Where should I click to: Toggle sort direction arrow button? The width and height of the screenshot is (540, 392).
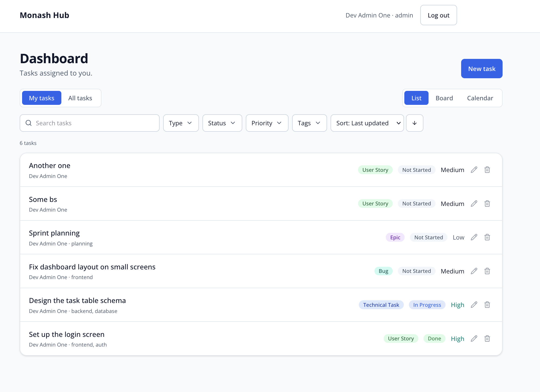(x=415, y=123)
